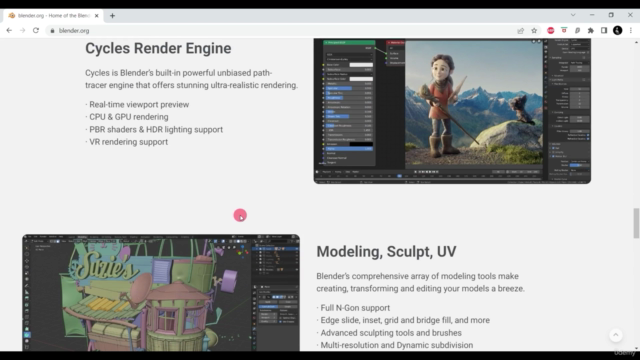Close the blender.org tab

[97, 16]
